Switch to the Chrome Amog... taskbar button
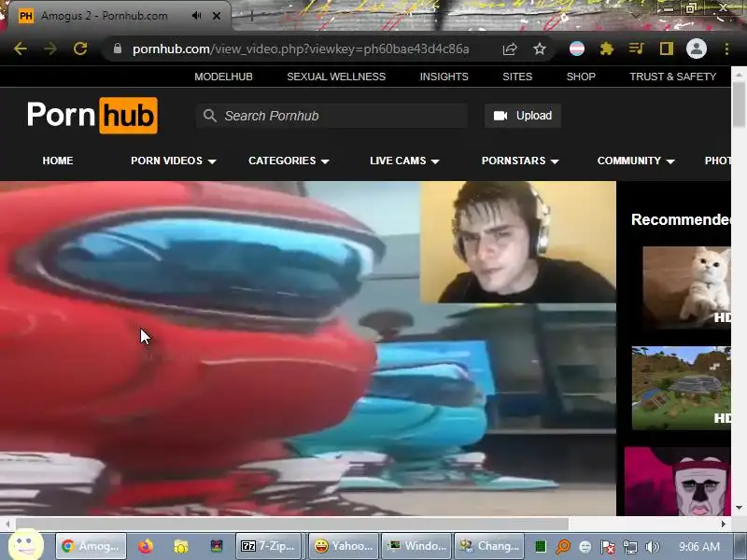This screenshot has height=560, width=747. tap(91, 546)
